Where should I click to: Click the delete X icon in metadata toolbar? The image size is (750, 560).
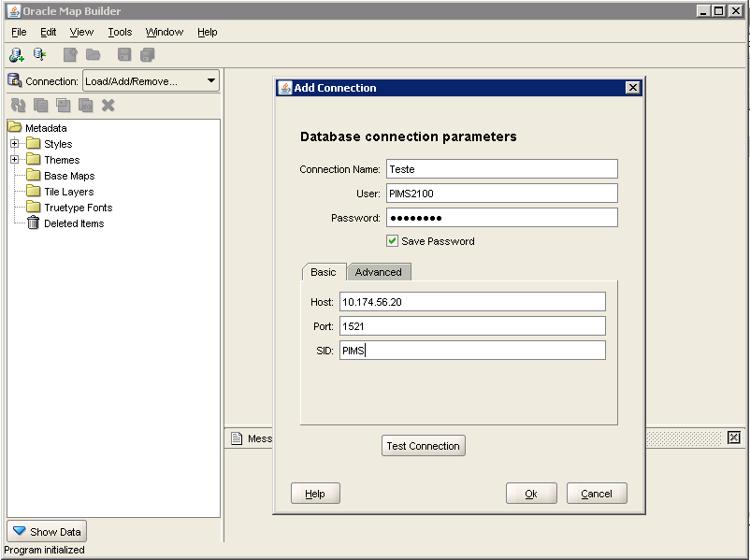pyautogui.click(x=108, y=106)
